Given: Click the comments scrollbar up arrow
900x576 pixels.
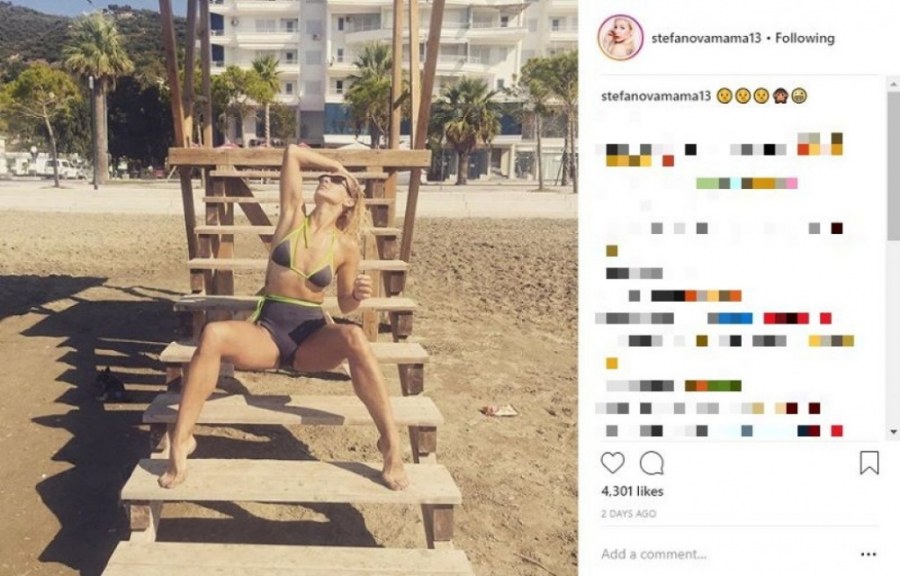Looking at the screenshot, I should pyautogui.click(x=894, y=84).
